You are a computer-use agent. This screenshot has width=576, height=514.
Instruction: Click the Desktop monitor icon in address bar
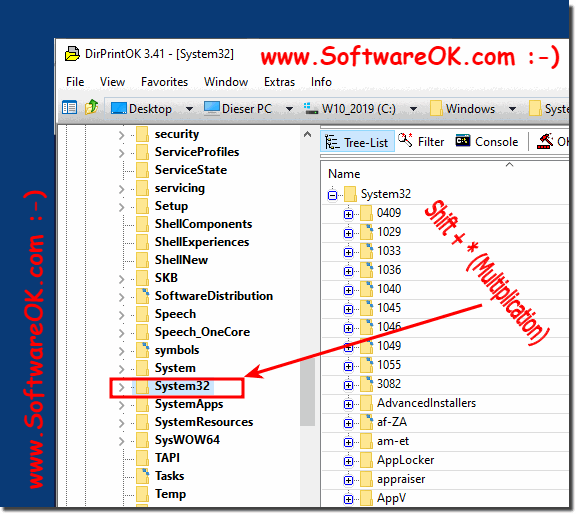coord(119,108)
